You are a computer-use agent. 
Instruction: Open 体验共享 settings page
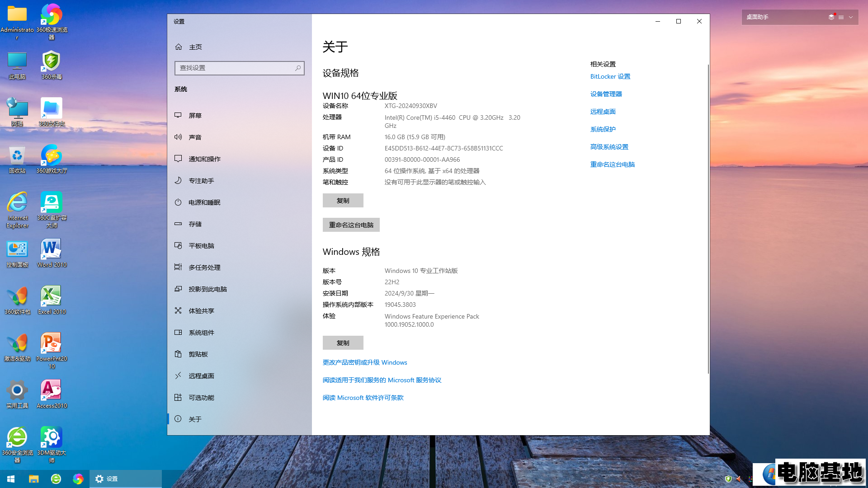pos(240,311)
